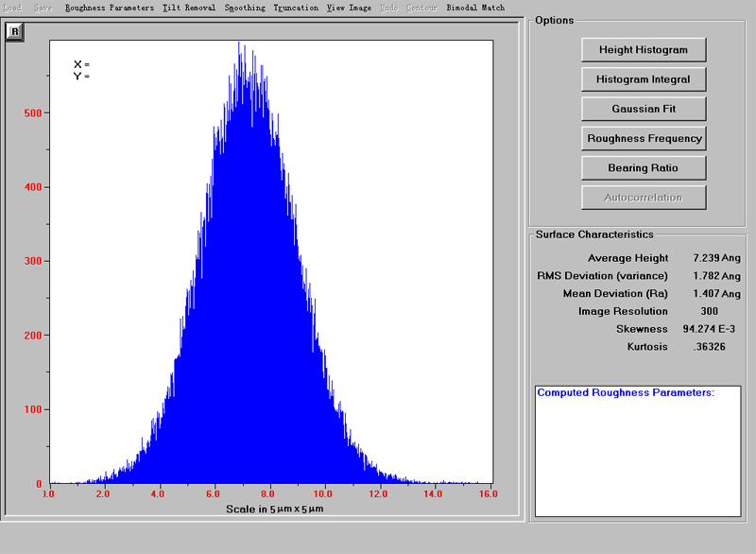Click the 4.0 x-axis tick label
756x554 pixels.
pyautogui.click(x=158, y=493)
